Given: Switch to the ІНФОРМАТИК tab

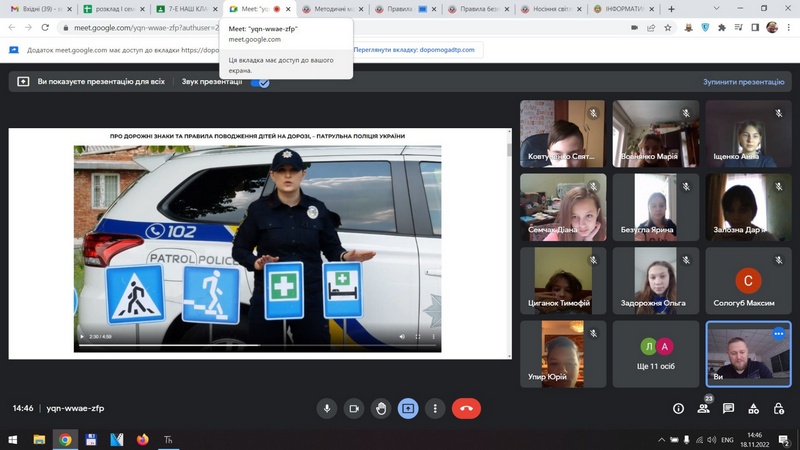Looking at the screenshot, I should (624, 9).
